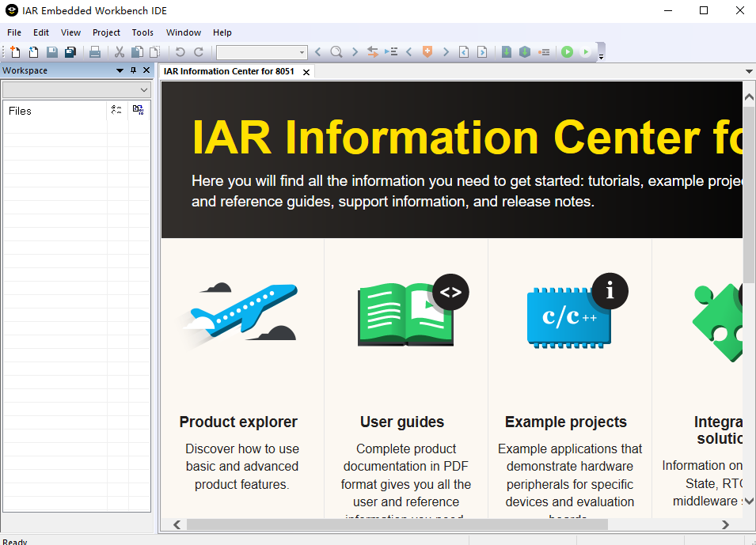
Task: Pin the Workspace panel with pushpin
Action: point(133,70)
